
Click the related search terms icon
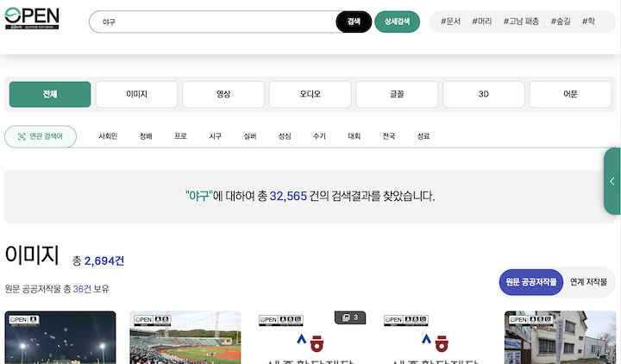click(22, 136)
